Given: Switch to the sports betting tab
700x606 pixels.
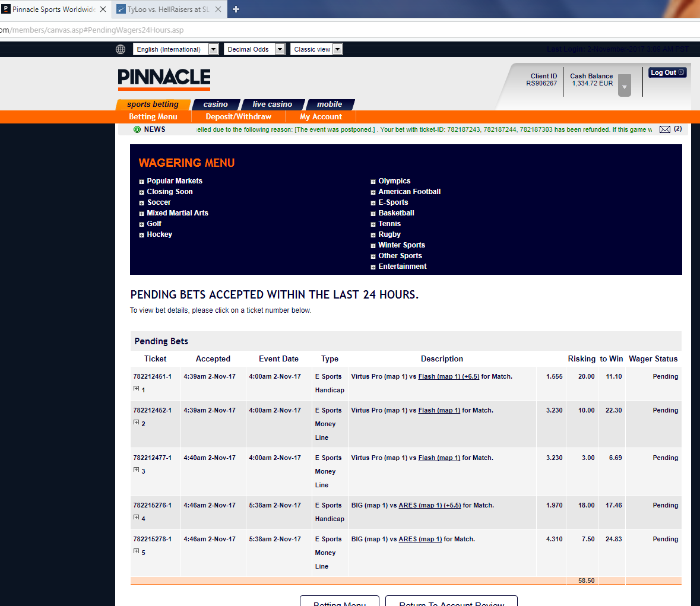Looking at the screenshot, I should pyautogui.click(x=153, y=104).
